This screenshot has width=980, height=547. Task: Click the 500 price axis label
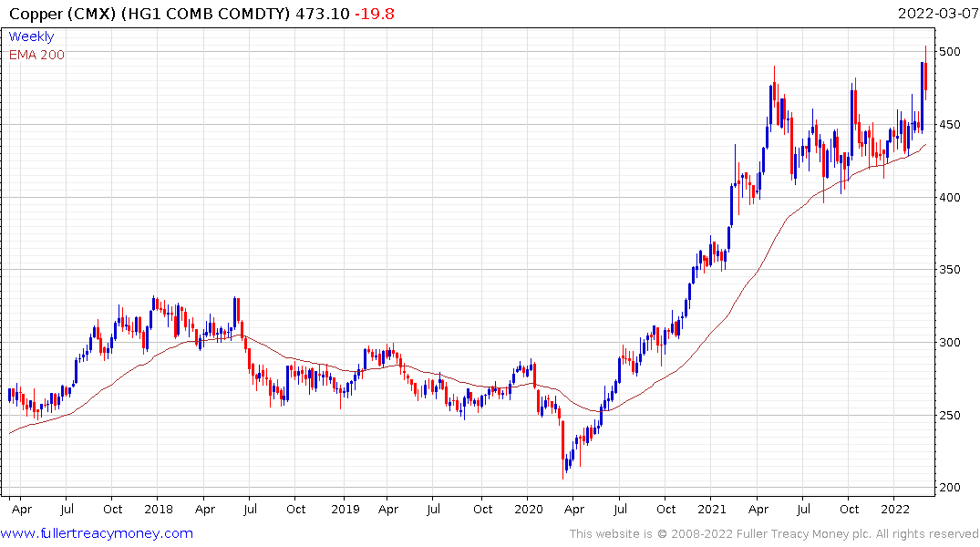949,52
